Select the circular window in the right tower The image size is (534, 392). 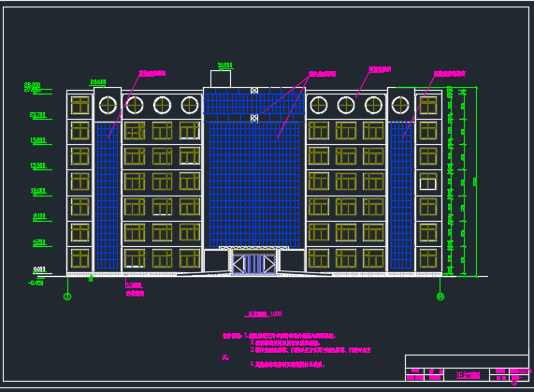click(400, 105)
